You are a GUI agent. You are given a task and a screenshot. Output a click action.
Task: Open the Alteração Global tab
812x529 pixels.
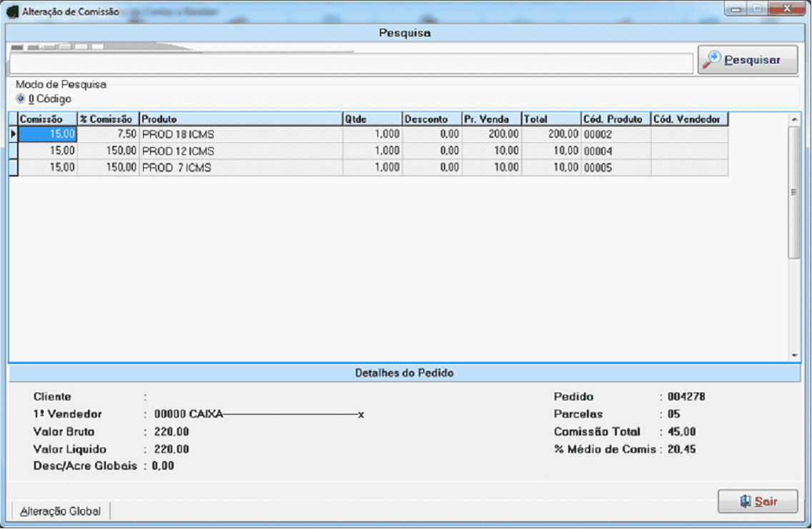point(61,511)
